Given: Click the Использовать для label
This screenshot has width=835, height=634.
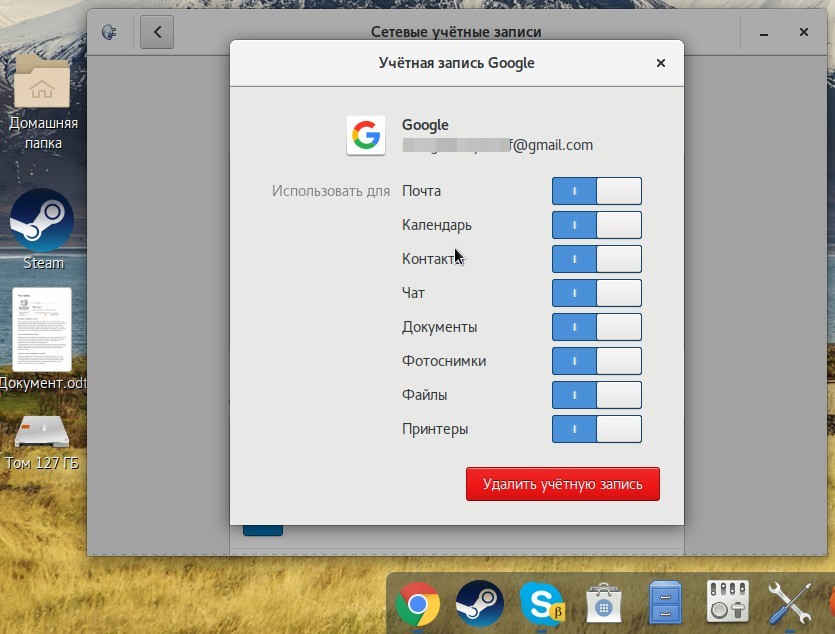Looking at the screenshot, I should pyautogui.click(x=331, y=191).
